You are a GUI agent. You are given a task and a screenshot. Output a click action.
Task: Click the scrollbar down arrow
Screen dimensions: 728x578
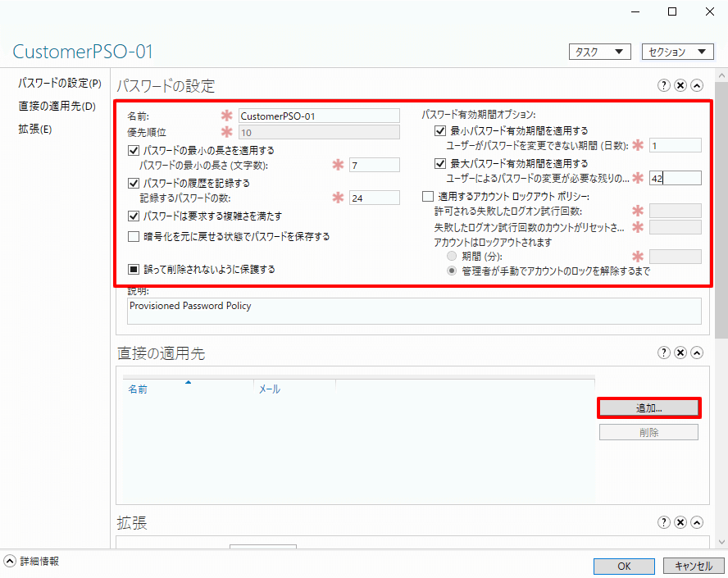(x=721, y=541)
